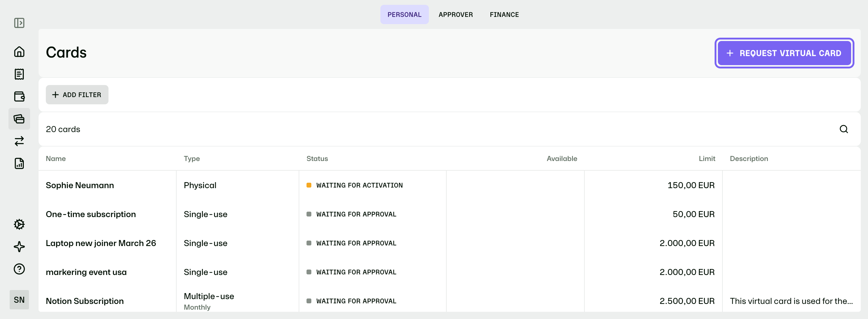Open the wallet icon in the sidebar
The width and height of the screenshot is (868, 319).
click(19, 96)
